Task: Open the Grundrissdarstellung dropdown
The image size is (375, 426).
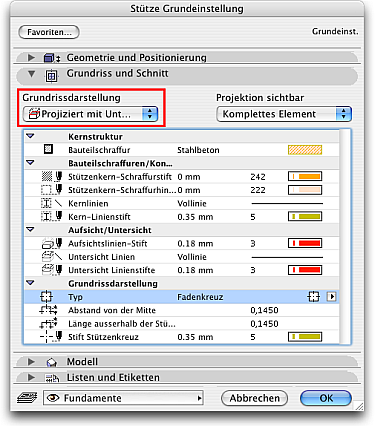Action: point(90,114)
